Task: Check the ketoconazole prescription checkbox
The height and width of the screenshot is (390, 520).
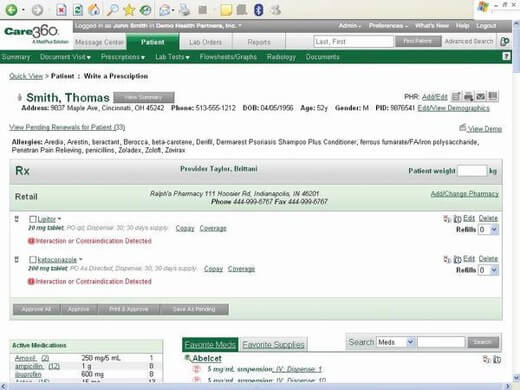Action: click(33, 259)
